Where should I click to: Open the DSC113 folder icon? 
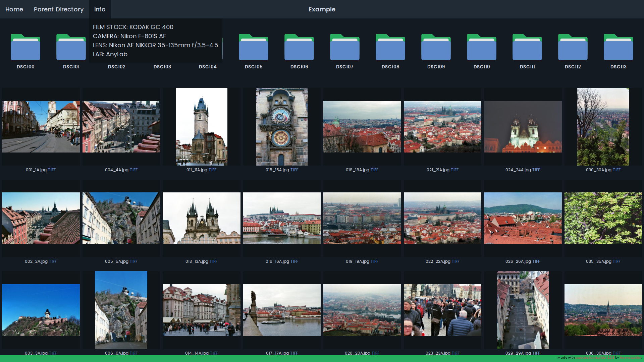coord(619,47)
